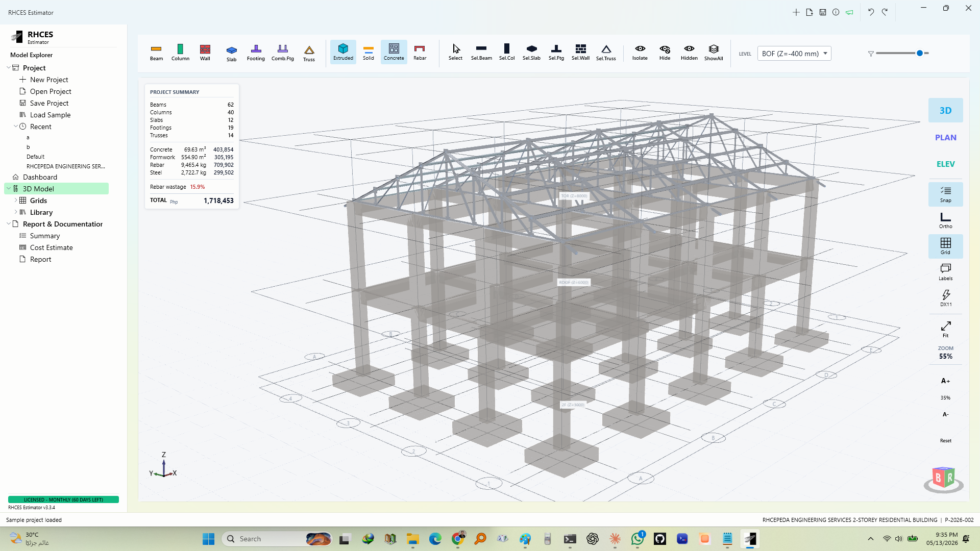This screenshot has height=551, width=980.
Task: Click the undo arrow in title bar
Action: (871, 12)
